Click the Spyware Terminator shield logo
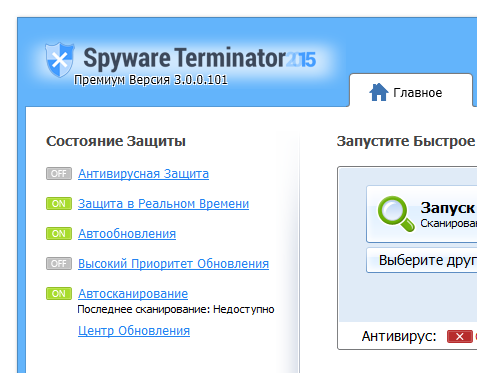 coord(60,60)
